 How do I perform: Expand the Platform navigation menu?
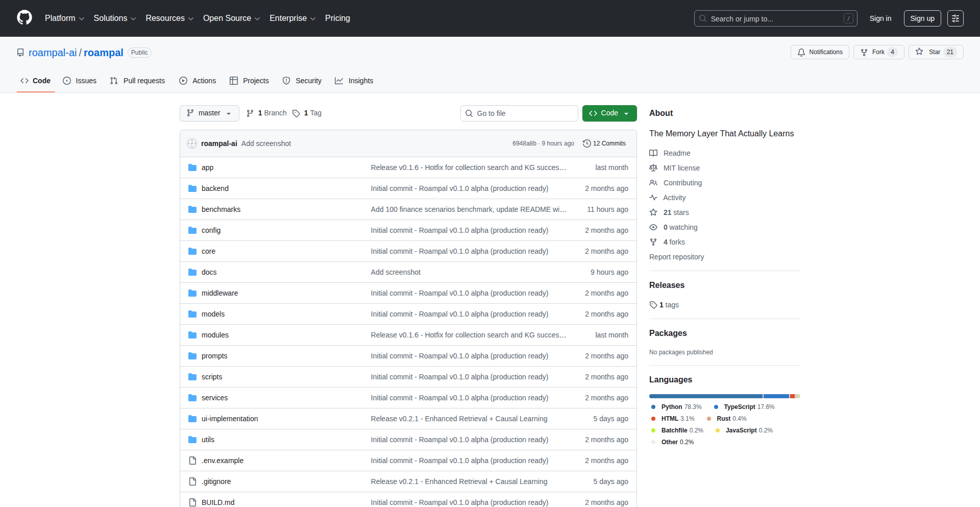(x=64, y=18)
